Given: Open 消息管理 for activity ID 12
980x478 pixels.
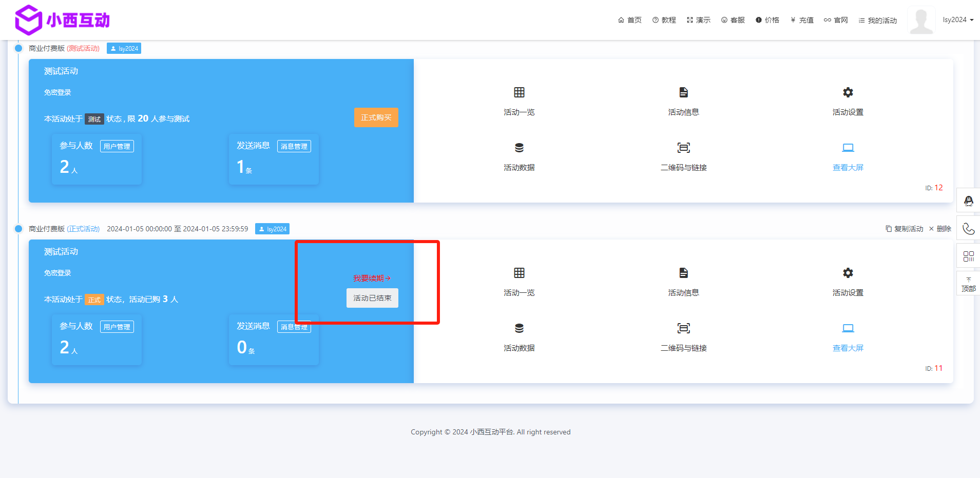Looking at the screenshot, I should [x=294, y=146].
